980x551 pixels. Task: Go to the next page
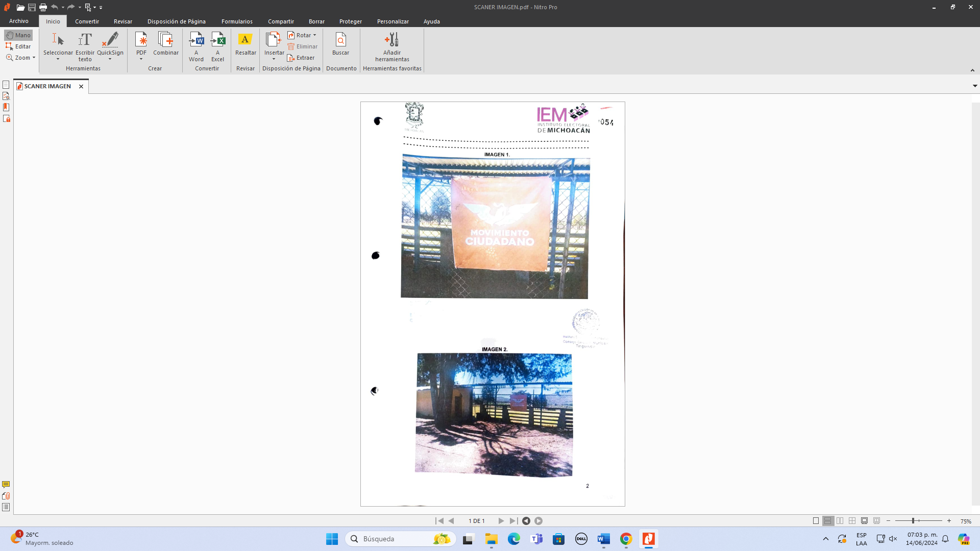[501, 521]
